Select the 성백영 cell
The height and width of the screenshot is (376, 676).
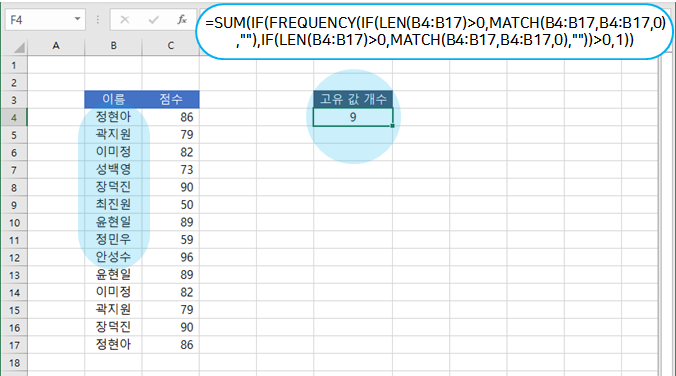113,169
